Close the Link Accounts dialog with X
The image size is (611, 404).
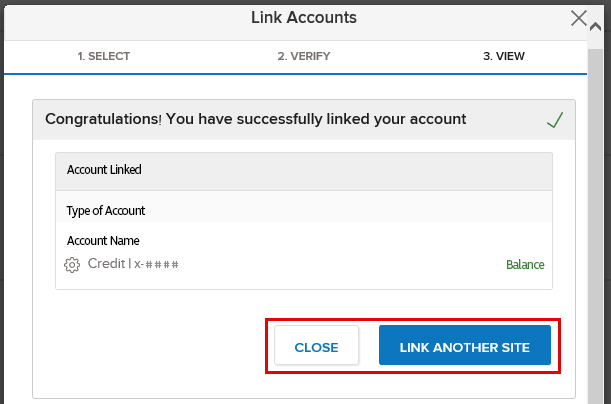pos(578,18)
